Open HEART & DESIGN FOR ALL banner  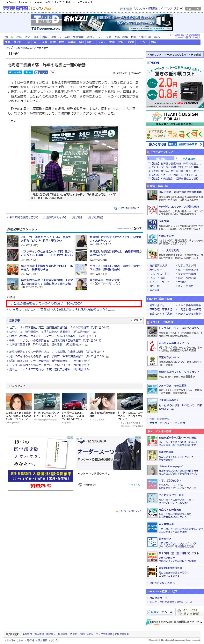click(x=175, y=118)
